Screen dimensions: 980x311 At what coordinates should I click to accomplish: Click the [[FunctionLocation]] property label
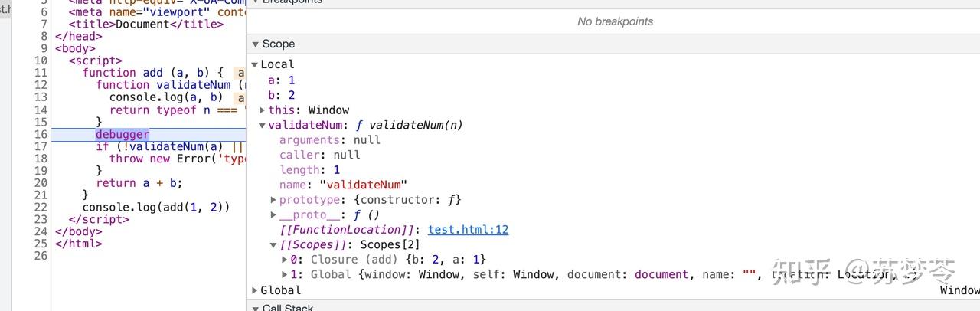click(348, 230)
